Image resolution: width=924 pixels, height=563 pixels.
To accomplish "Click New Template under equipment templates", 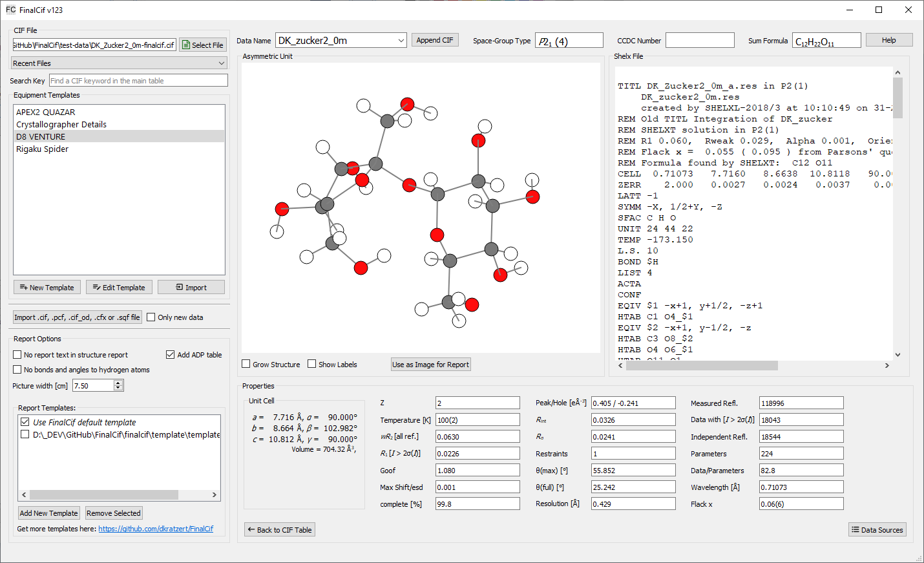I will (x=47, y=288).
